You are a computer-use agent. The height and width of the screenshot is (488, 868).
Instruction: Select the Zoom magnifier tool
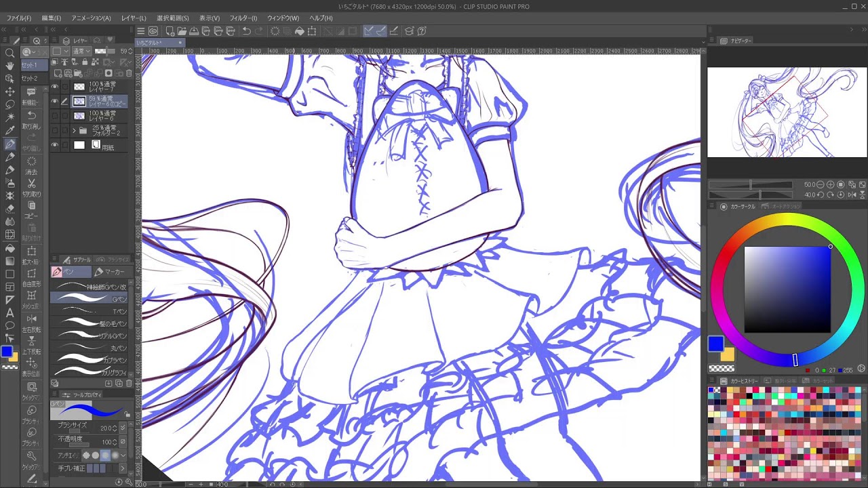coord(10,53)
